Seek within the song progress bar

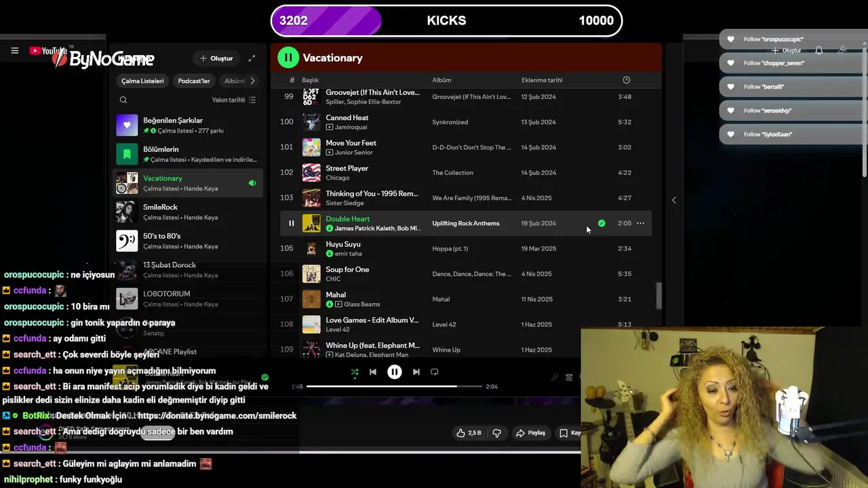point(395,386)
